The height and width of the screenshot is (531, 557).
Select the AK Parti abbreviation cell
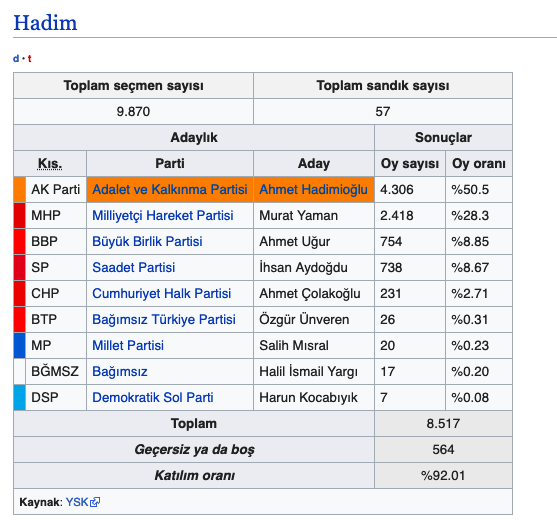click(56, 189)
